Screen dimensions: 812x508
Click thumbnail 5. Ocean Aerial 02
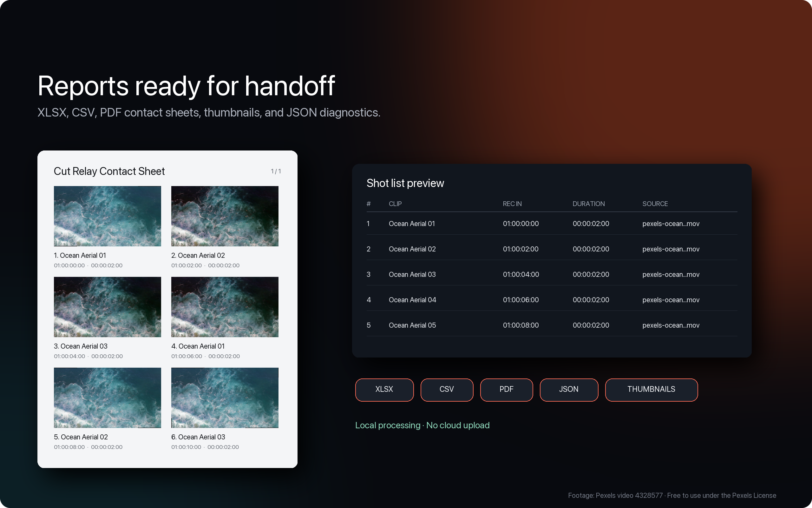click(x=108, y=398)
